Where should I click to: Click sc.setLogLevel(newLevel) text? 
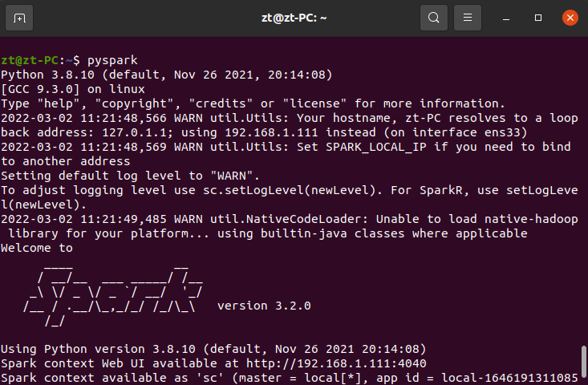(289, 190)
